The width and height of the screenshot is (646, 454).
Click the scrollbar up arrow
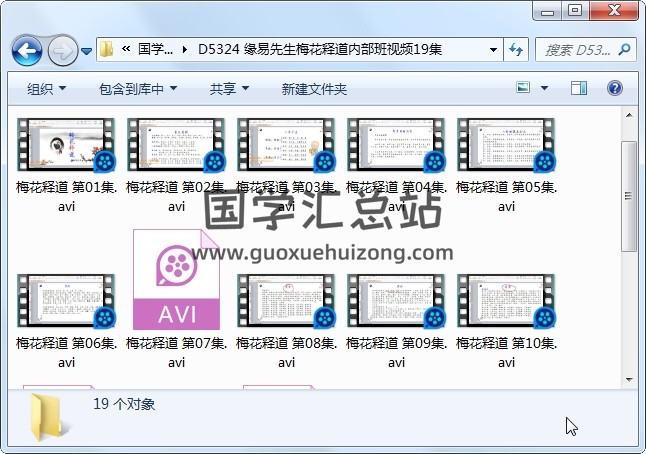point(629,116)
